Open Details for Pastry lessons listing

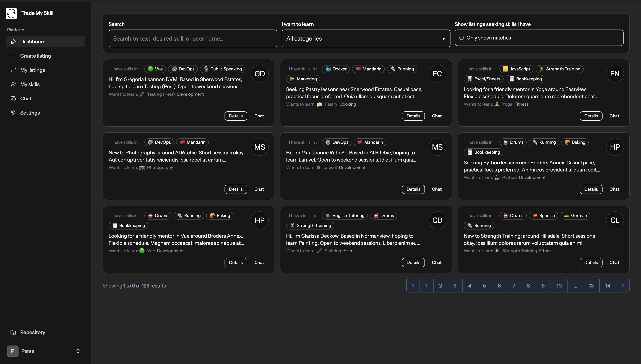[413, 116]
